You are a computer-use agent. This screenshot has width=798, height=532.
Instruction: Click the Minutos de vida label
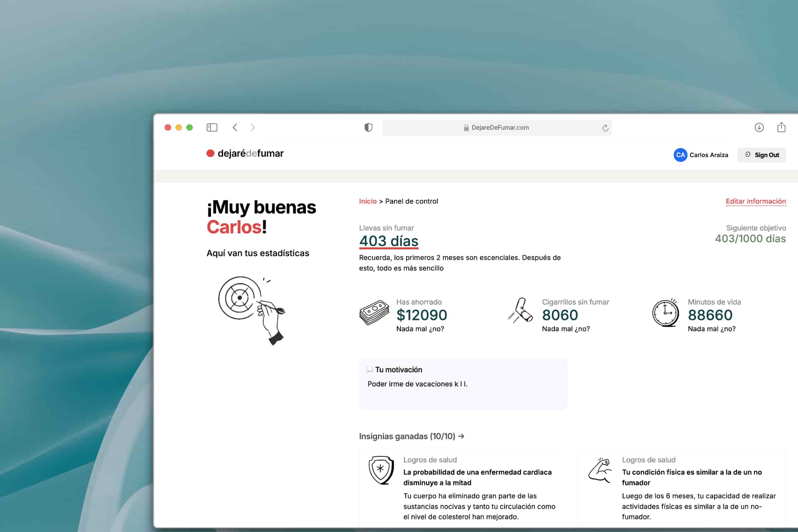(714, 302)
